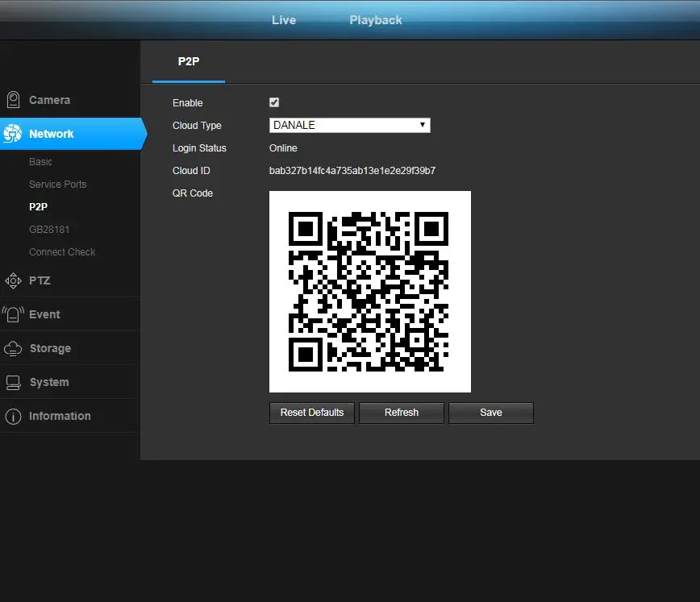Click the System monitor icon
The image size is (700, 602).
click(13, 383)
